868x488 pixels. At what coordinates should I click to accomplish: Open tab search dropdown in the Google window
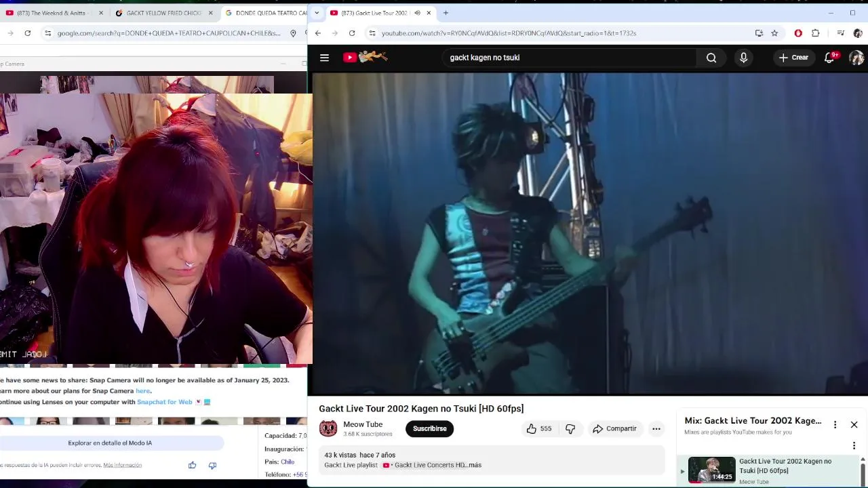(316, 13)
